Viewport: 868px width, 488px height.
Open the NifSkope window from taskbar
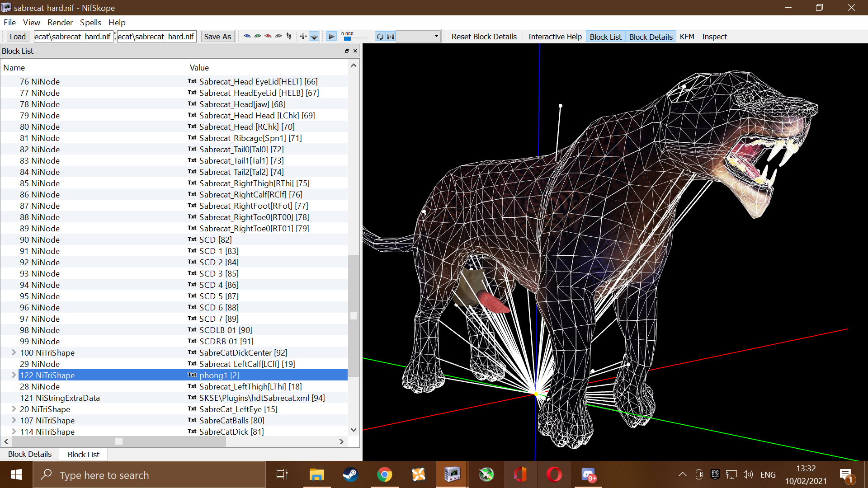[452, 475]
